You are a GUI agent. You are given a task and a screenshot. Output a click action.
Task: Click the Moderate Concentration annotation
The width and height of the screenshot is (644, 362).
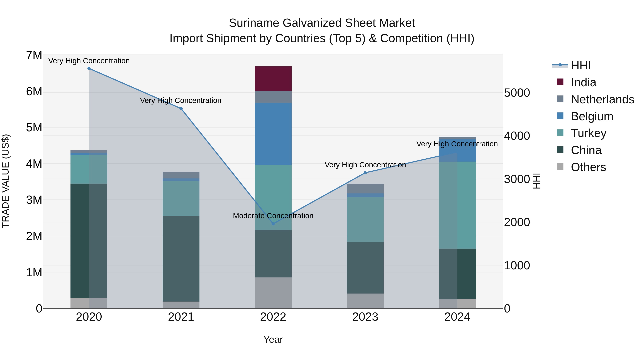click(273, 216)
